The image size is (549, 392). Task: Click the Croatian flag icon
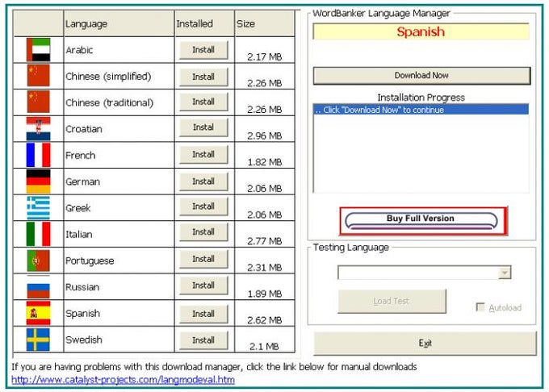[39, 129]
